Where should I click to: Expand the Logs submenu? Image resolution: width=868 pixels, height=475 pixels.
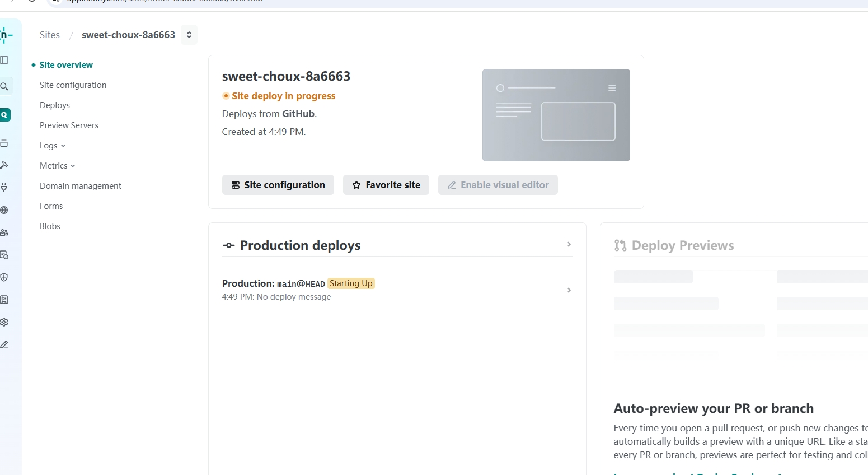(x=53, y=146)
